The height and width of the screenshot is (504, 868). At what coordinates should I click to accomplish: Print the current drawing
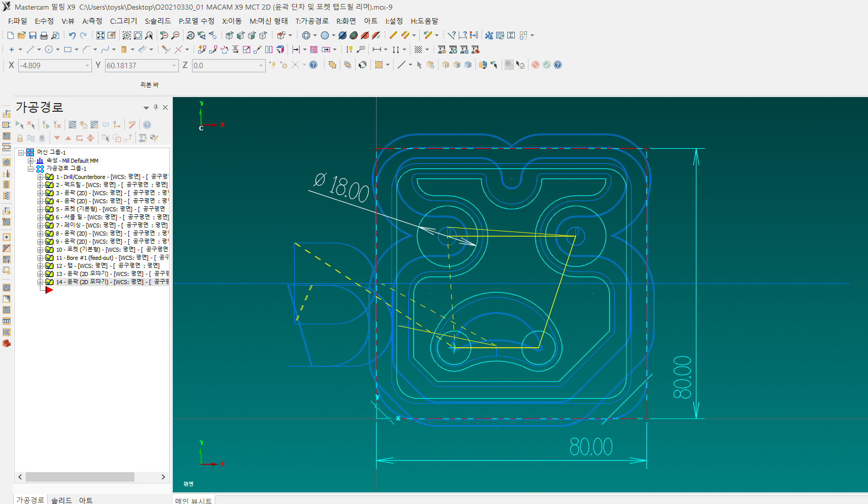coord(44,35)
